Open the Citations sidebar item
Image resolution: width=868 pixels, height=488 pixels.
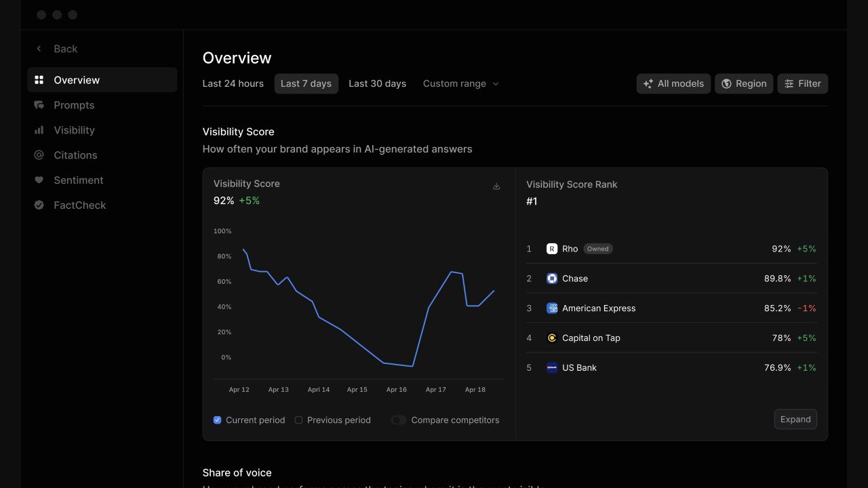(102, 155)
